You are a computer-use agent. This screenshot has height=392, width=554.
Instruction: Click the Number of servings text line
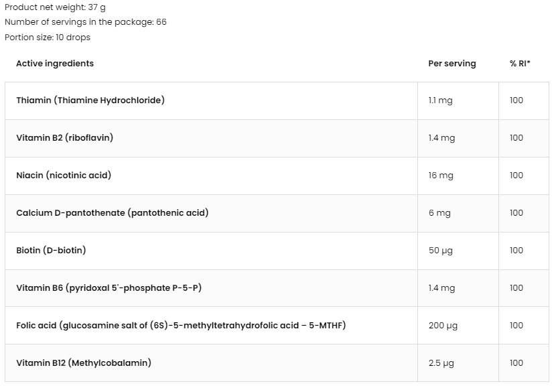pyautogui.click(x=86, y=22)
